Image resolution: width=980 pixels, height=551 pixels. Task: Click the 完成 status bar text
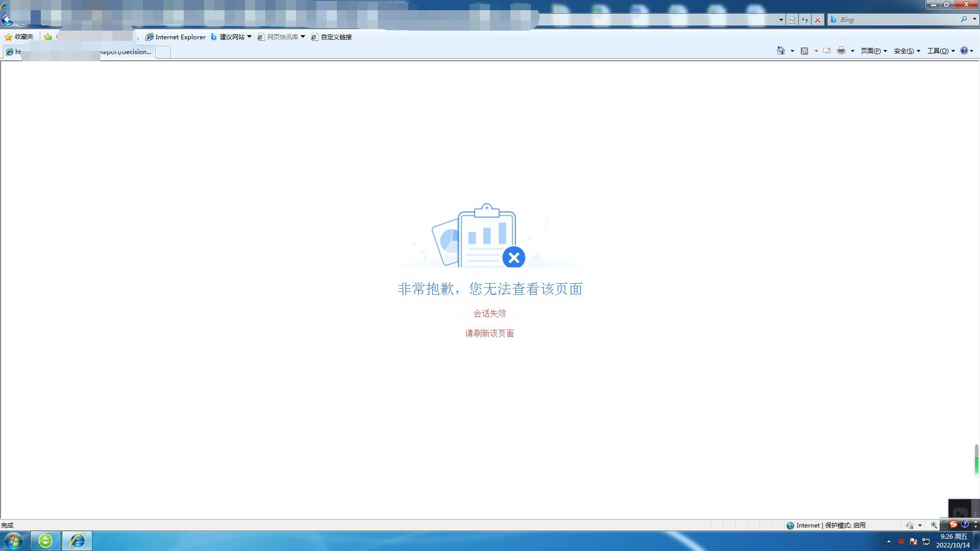(x=7, y=525)
